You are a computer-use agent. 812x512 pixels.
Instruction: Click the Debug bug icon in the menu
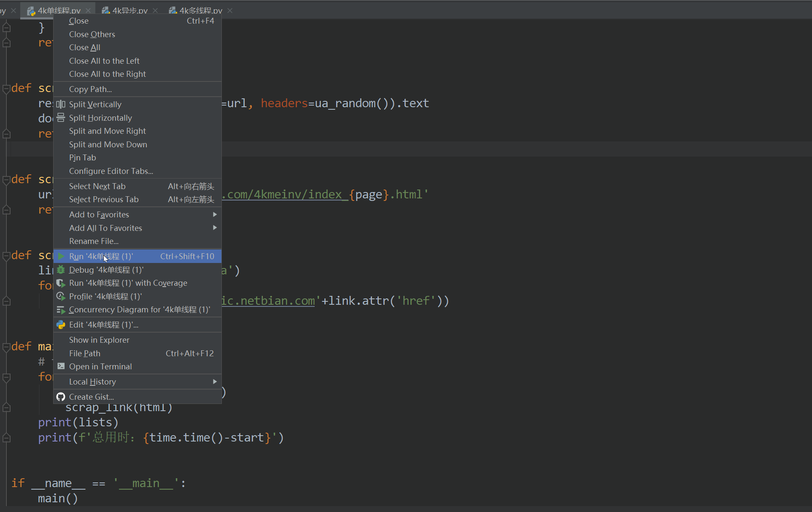click(x=61, y=270)
